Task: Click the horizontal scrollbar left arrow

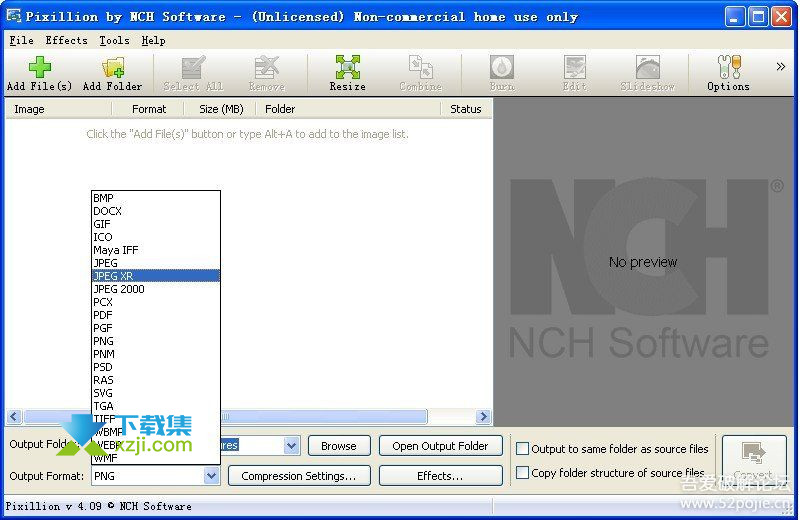Action: click(x=14, y=416)
